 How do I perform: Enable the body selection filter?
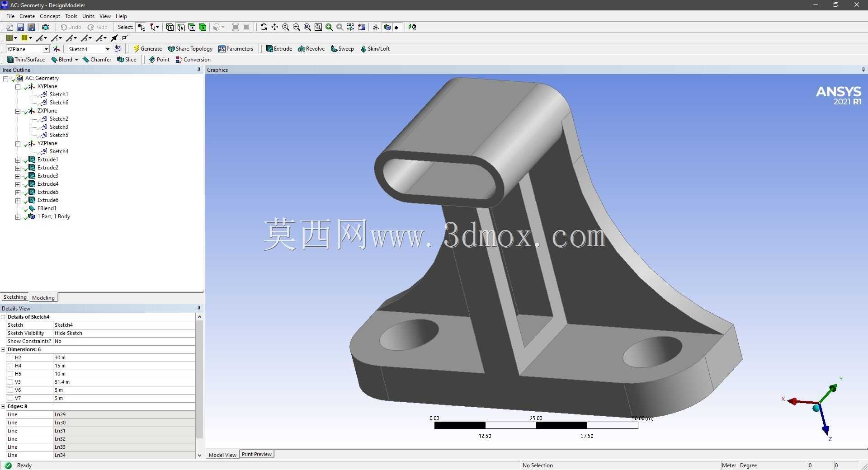pos(203,27)
